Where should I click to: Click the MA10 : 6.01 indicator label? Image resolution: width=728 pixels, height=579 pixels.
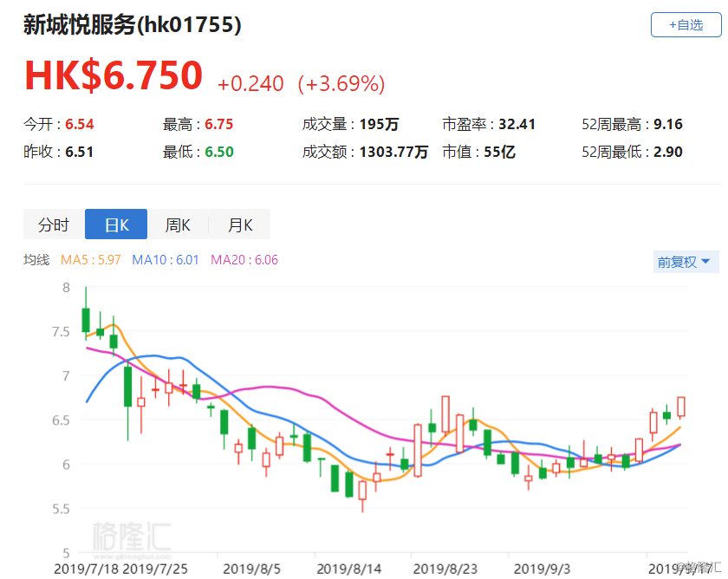click(x=166, y=260)
